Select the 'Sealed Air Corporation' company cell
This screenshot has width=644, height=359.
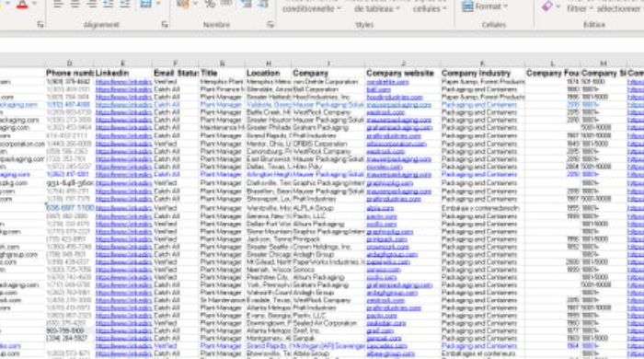click(x=328, y=323)
